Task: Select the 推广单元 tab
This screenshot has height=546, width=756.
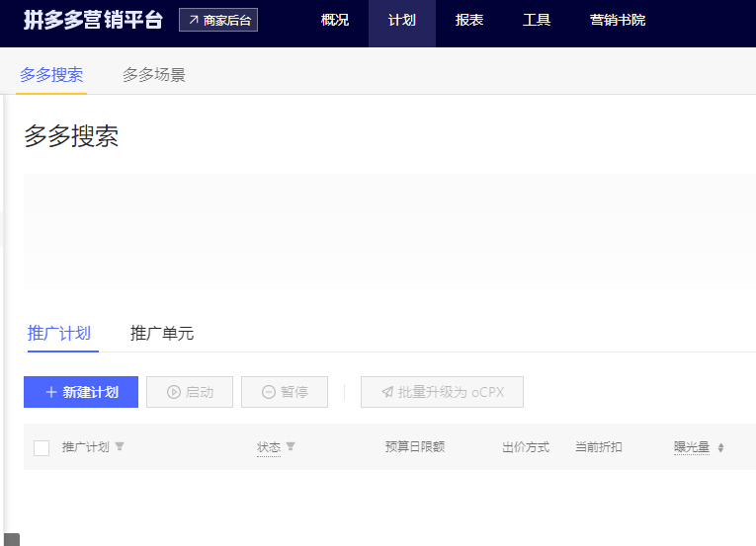Action: point(162,333)
